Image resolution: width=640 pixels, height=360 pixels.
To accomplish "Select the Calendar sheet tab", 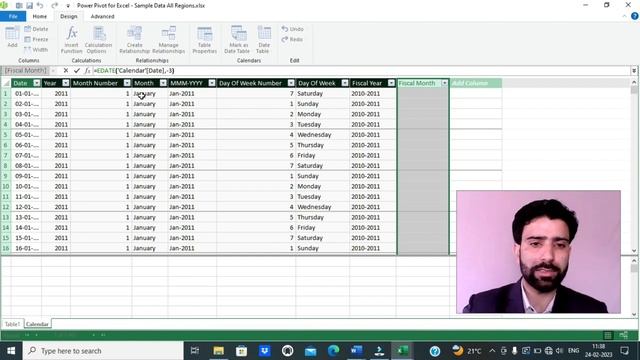I will (x=37, y=324).
